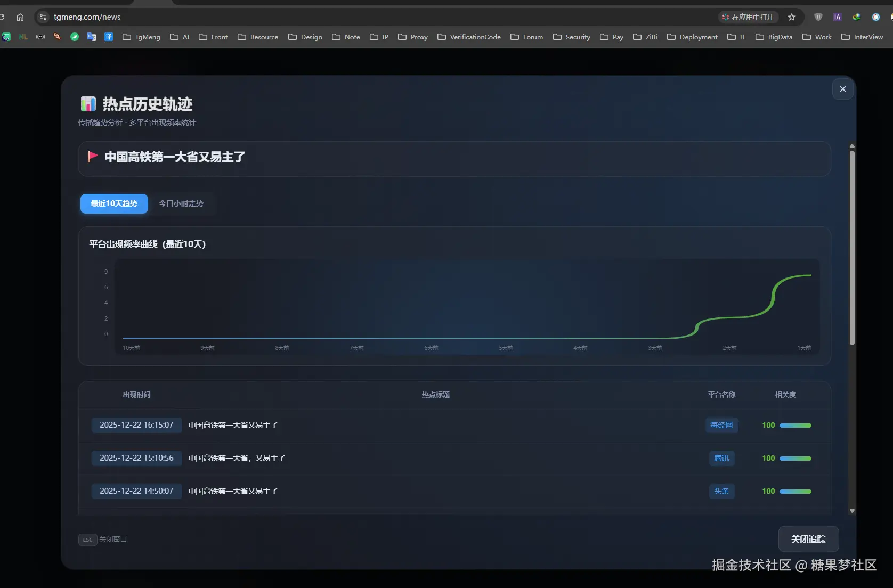
Task: Open the Note bookmark folder
Action: pyautogui.click(x=346, y=37)
